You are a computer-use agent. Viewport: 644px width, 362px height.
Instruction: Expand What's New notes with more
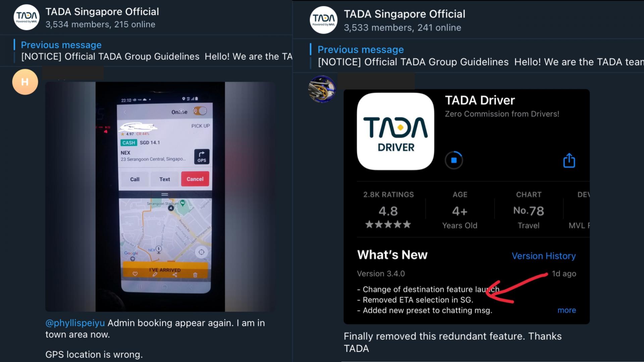567,310
